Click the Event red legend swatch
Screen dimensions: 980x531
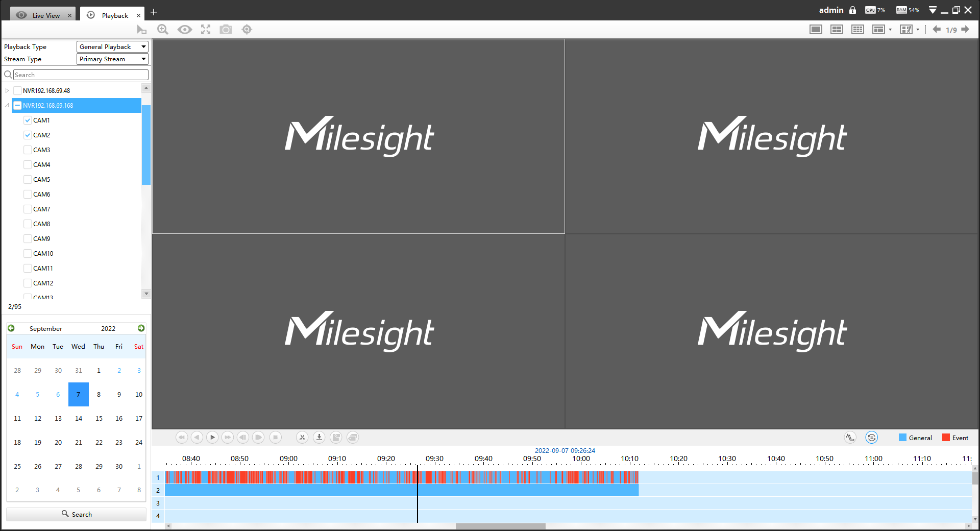pos(946,438)
